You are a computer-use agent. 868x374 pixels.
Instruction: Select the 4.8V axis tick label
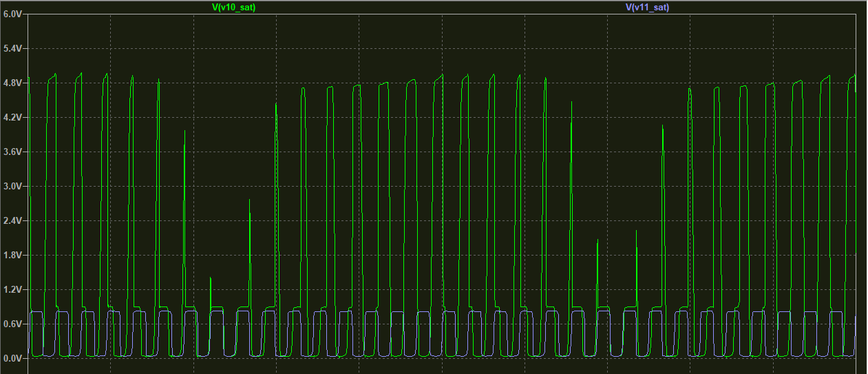pyautogui.click(x=13, y=83)
